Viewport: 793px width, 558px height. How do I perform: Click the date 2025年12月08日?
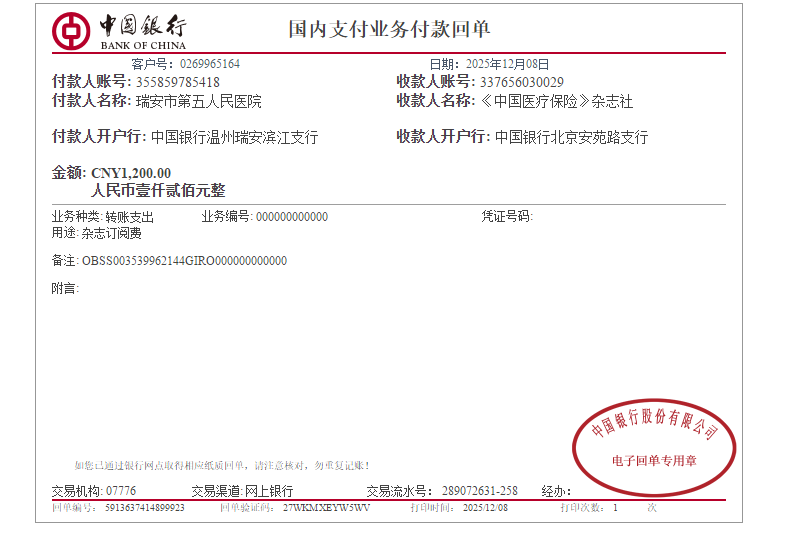click(x=507, y=64)
